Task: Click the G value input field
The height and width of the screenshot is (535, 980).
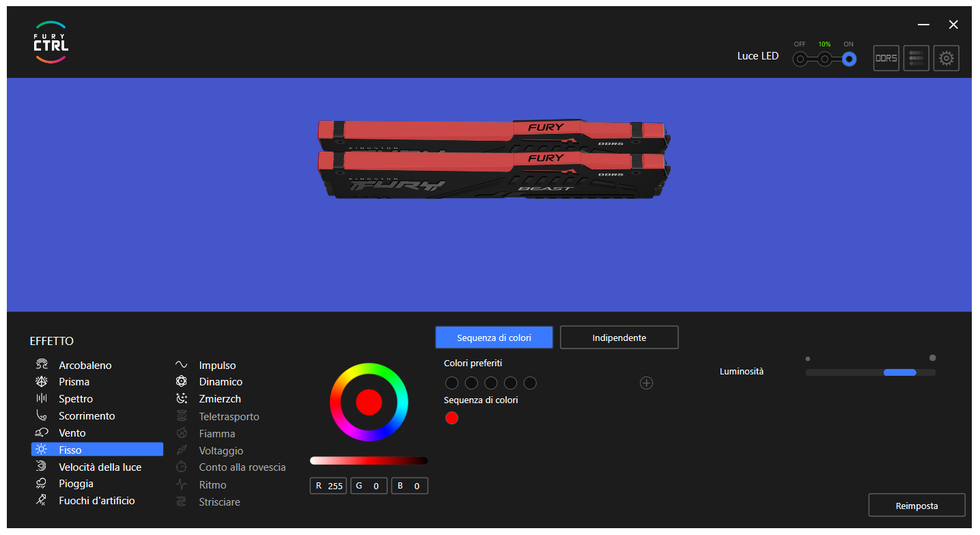Action: (x=369, y=486)
